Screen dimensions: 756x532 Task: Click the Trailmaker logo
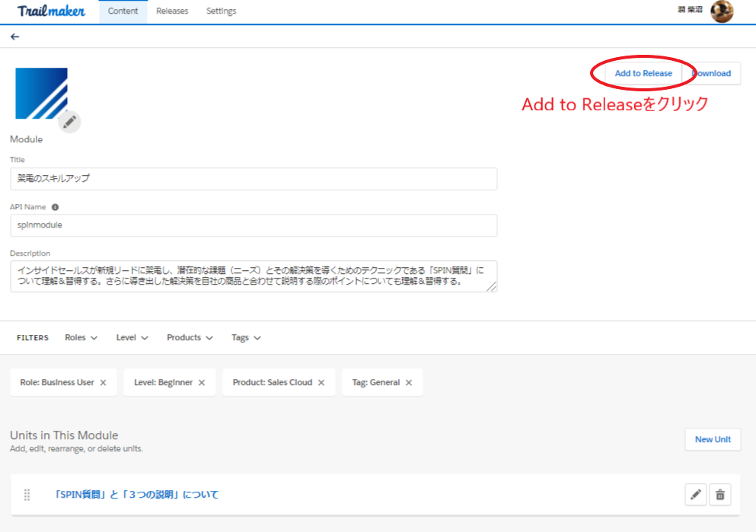point(51,11)
